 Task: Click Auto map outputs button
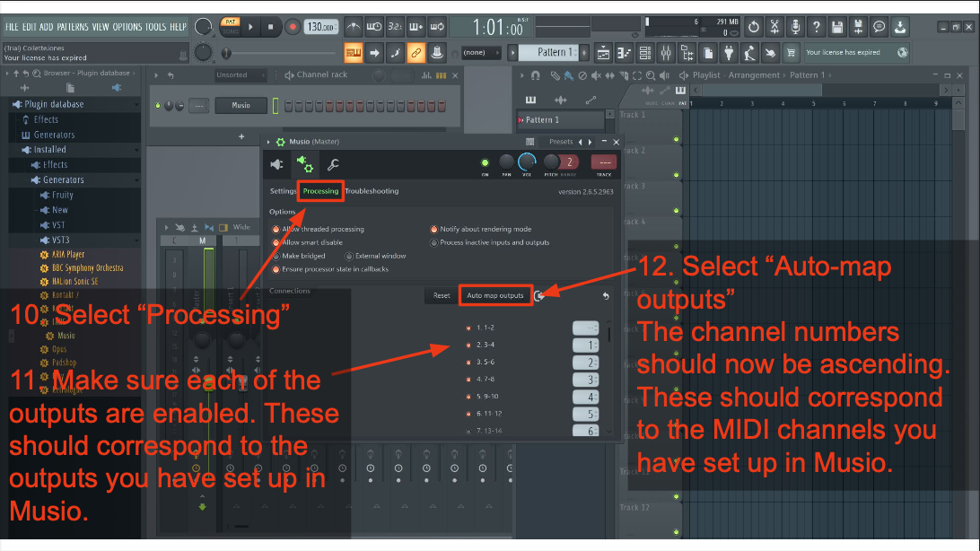(495, 295)
